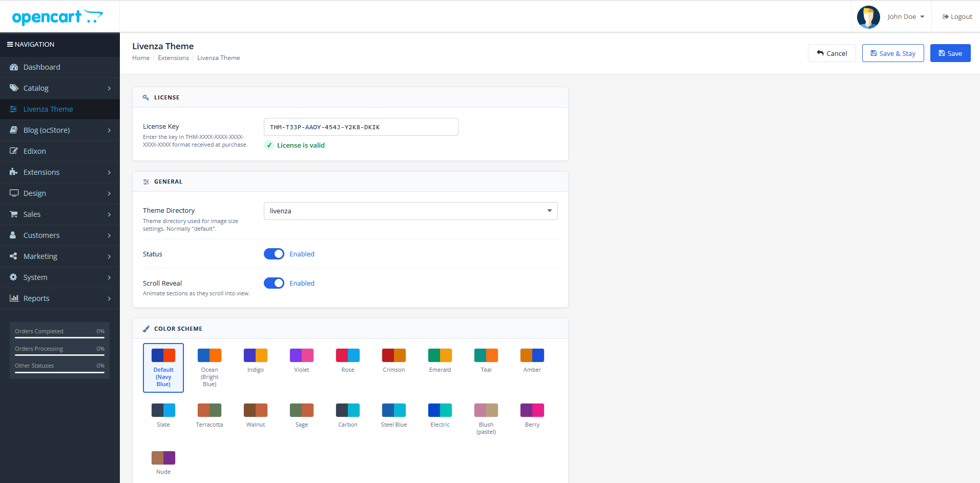The height and width of the screenshot is (483, 980).
Task: Open Edixon in the sidebar
Action: [60, 151]
